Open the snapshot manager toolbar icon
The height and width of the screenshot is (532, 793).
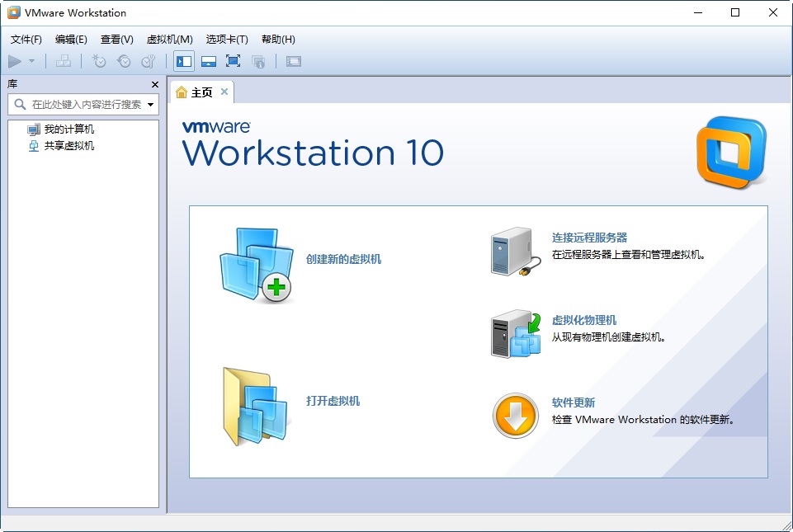149,61
